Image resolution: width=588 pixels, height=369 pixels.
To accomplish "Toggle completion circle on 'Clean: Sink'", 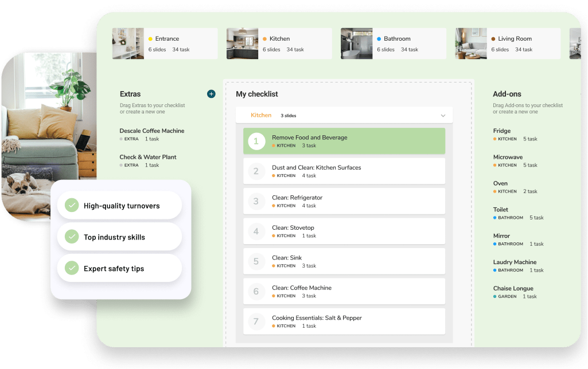I will coord(256,261).
